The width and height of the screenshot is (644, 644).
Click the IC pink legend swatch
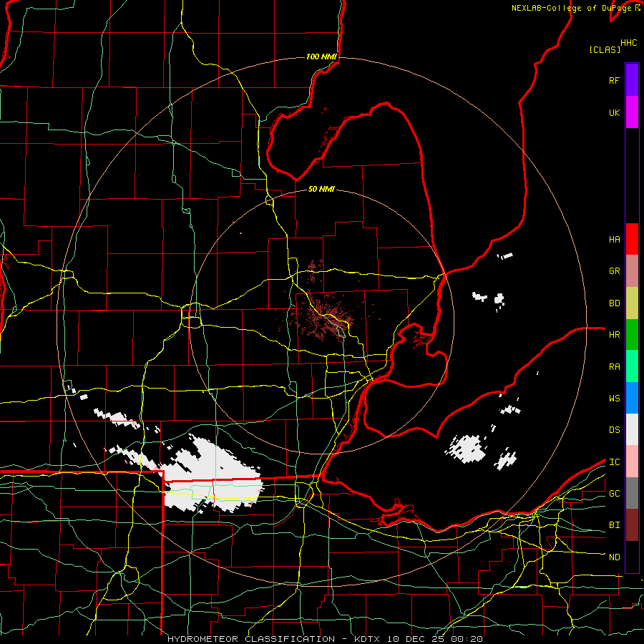pos(632,462)
